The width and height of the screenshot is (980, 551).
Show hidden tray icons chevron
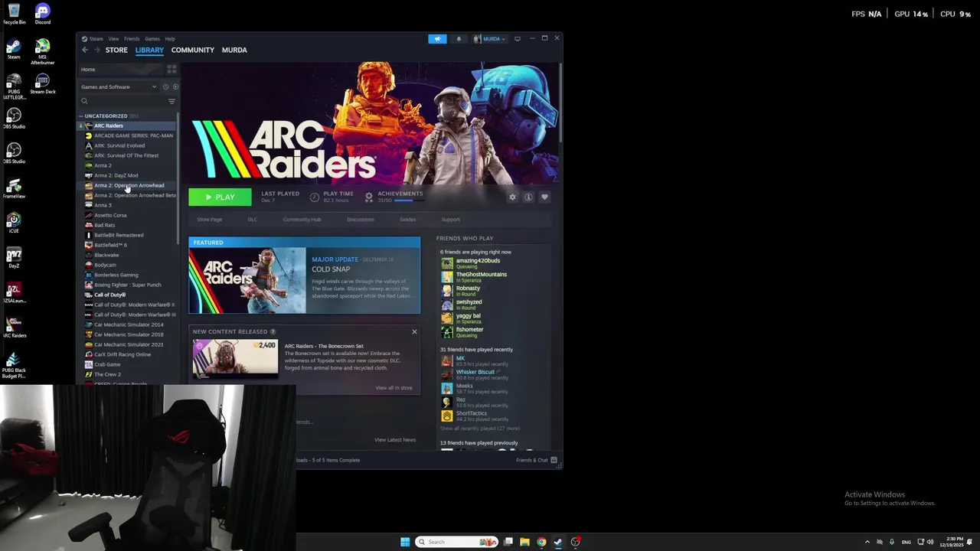867,542
